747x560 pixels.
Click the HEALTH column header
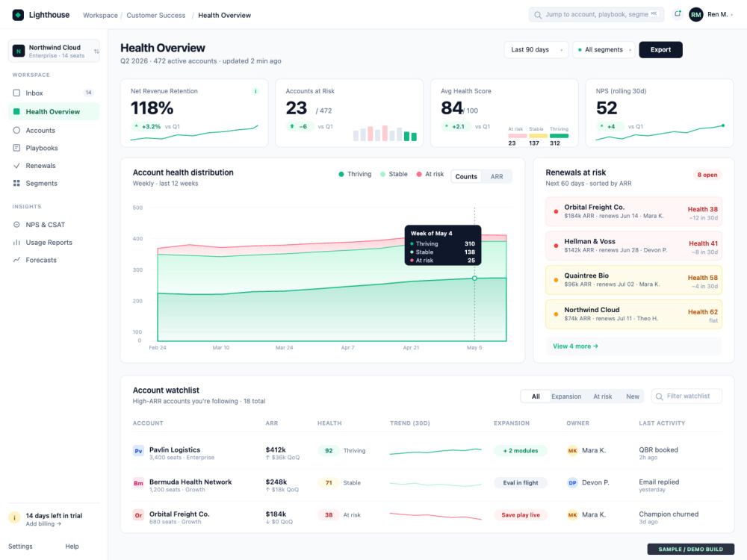[329, 423]
